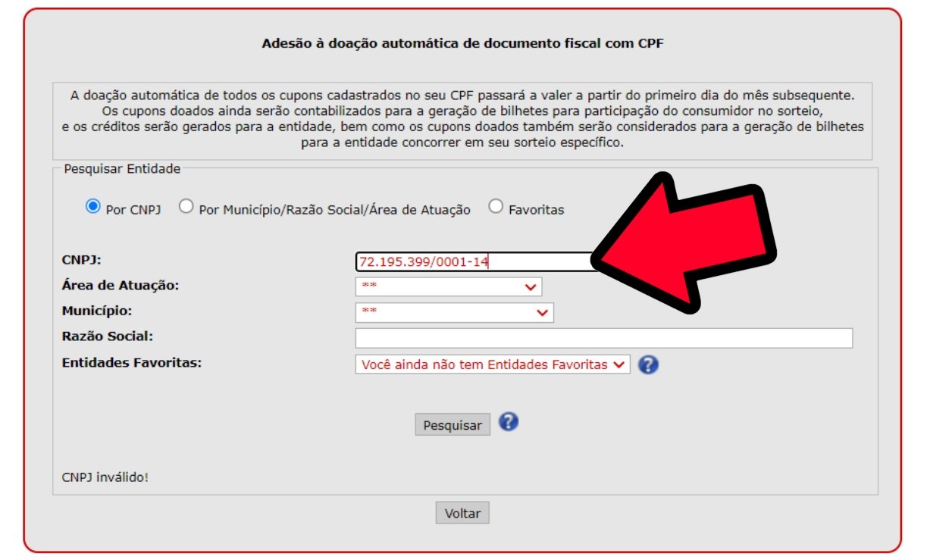
Task: Click the informational paragraph about doação automática
Action: [x=462, y=120]
